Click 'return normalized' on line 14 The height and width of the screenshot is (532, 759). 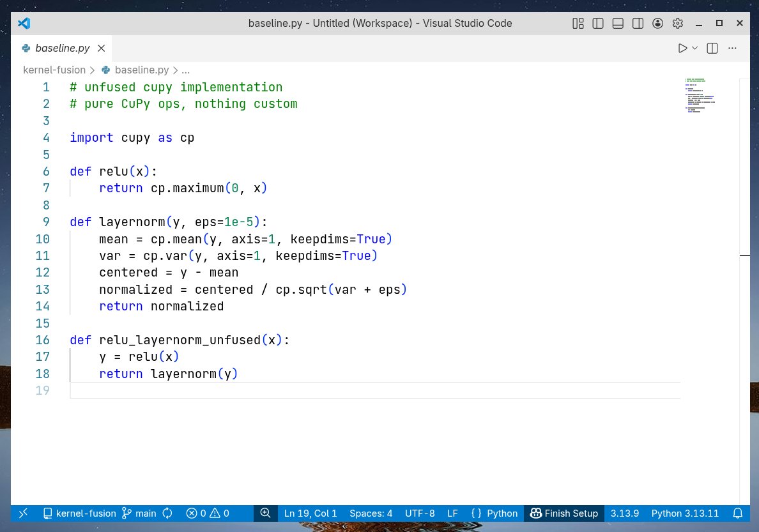[x=161, y=307]
